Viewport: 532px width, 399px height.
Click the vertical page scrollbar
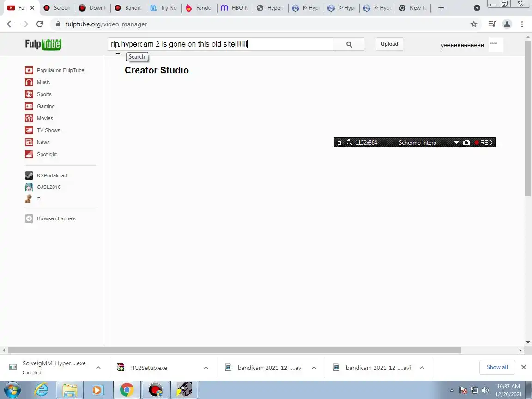527,118
